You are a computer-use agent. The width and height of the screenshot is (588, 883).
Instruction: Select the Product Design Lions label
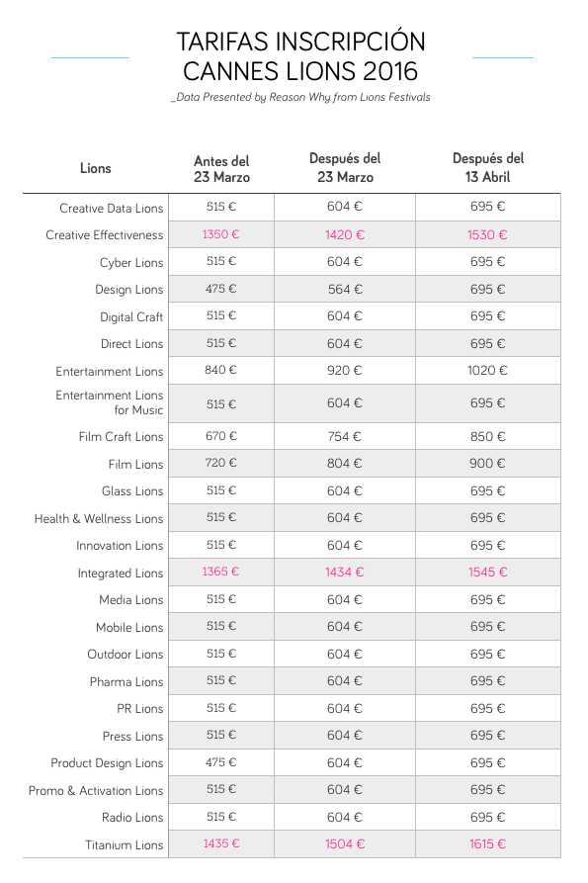(x=107, y=763)
